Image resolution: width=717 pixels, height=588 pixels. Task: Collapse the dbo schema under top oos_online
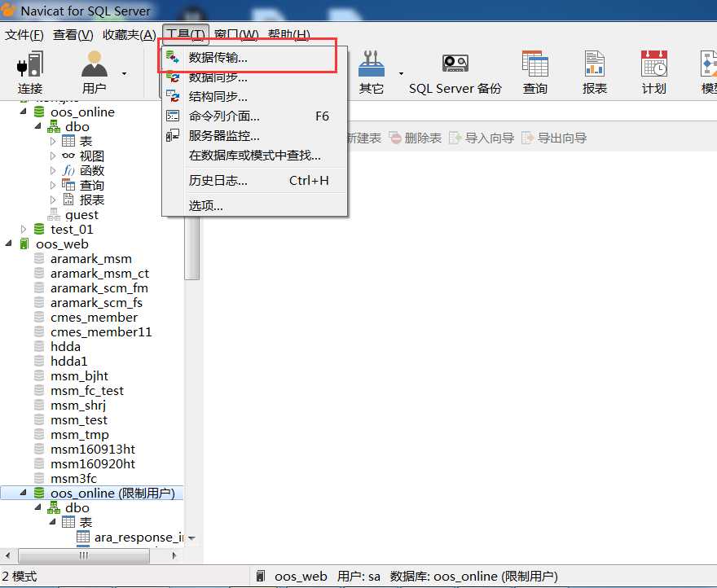click(x=38, y=126)
